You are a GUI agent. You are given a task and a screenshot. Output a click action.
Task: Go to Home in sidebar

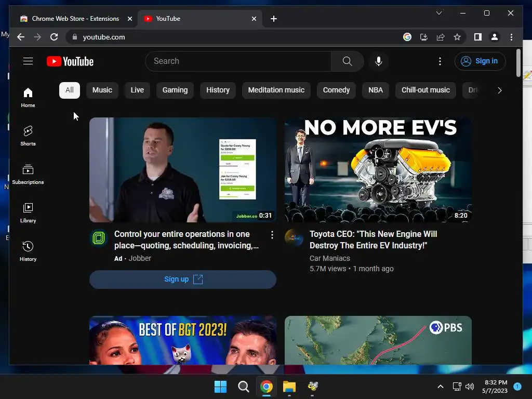point(28,98)
